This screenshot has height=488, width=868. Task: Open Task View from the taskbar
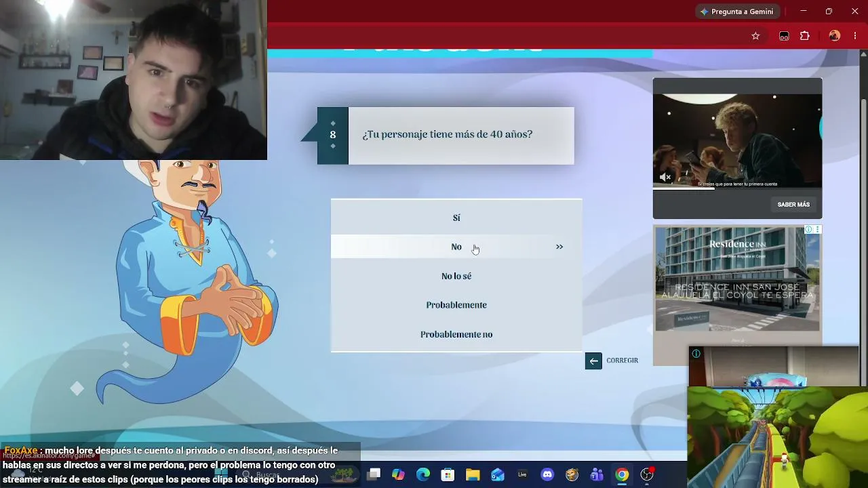coord(374,474)
